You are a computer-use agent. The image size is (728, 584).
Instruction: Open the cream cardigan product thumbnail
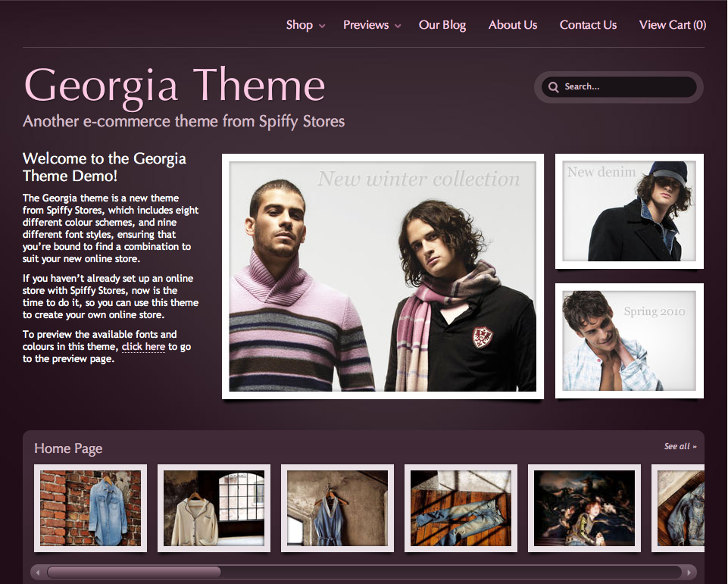tap(214, 508)
